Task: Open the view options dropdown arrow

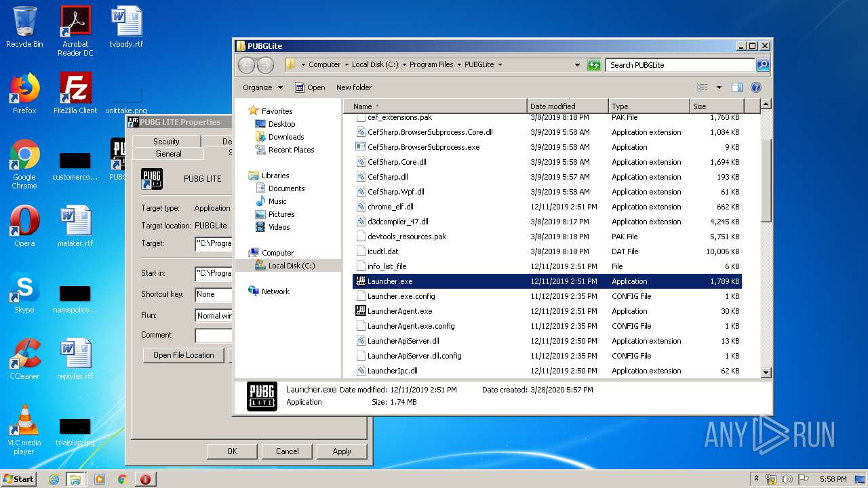Action: 719,87
